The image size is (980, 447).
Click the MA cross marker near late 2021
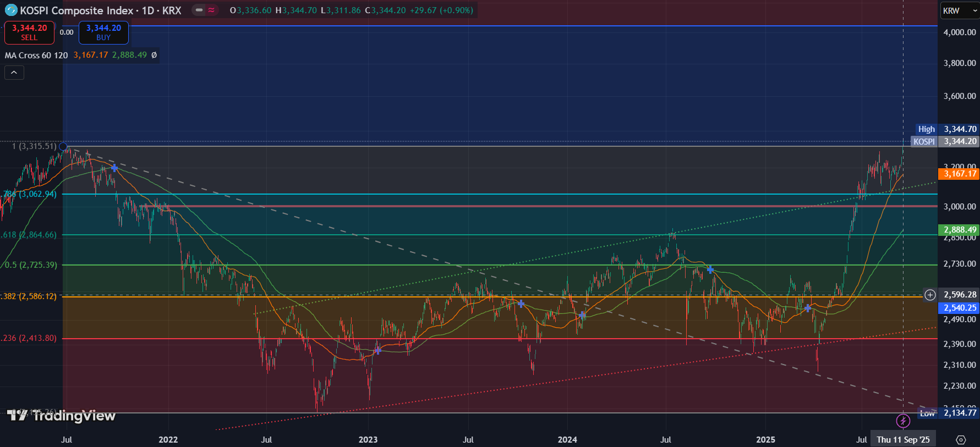(x=114, y=168)
